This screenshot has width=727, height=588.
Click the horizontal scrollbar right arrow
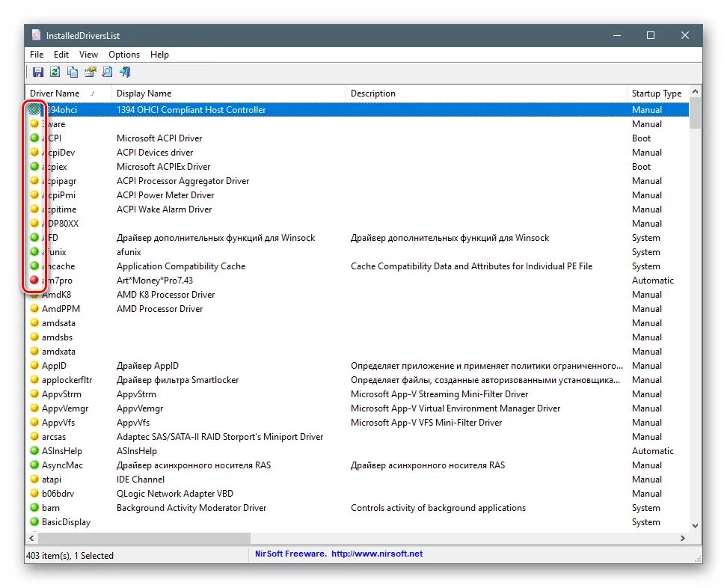682,538
